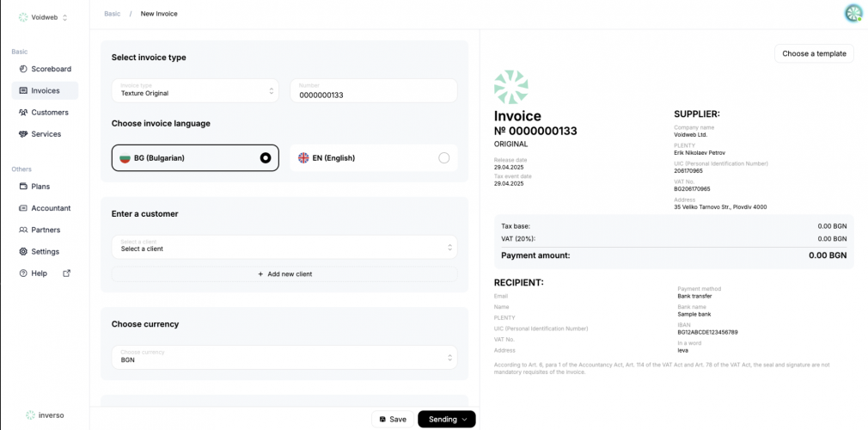The width and height of the screenshot is (868, 430).
Task: Click the invoice preview logo
Action: point(511,87)
